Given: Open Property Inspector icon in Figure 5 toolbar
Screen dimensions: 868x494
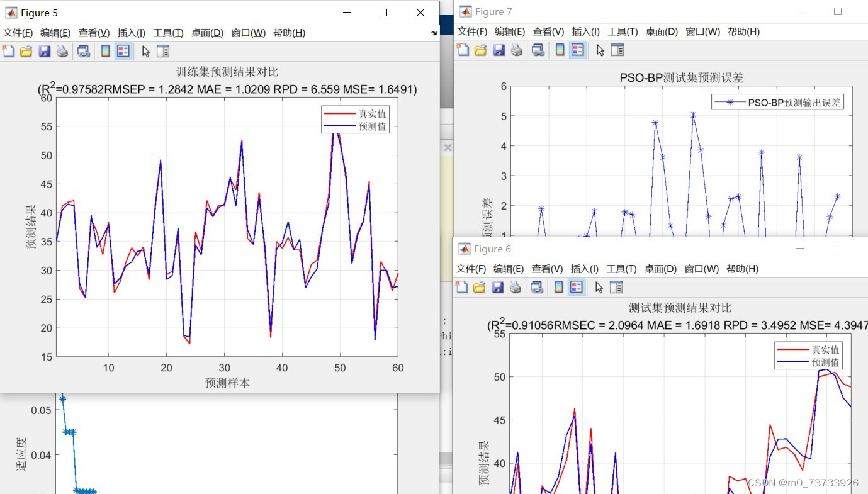Looking at the screenshot, I should coord(163,51).
